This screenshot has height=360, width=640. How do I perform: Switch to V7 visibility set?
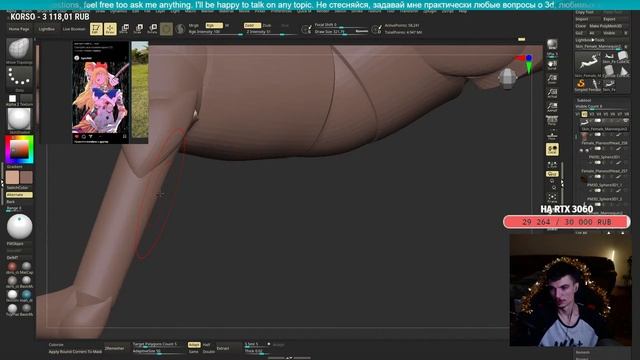[x=620, y=114]
